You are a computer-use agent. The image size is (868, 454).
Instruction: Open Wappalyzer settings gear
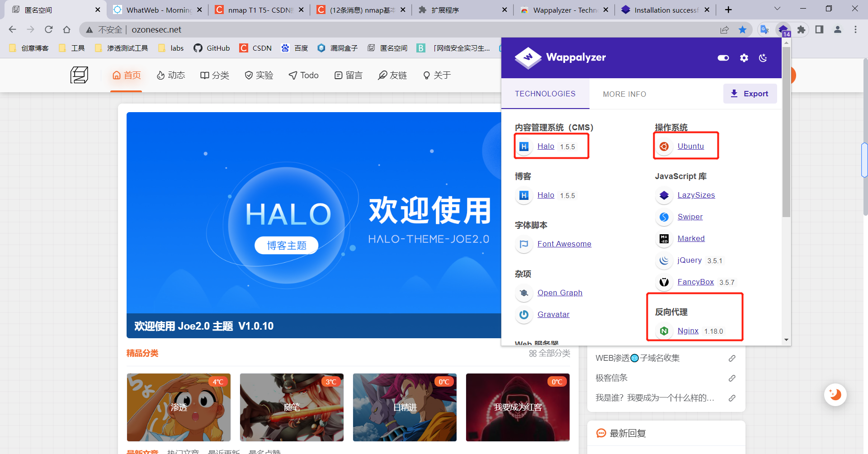(x=744, y=58)
